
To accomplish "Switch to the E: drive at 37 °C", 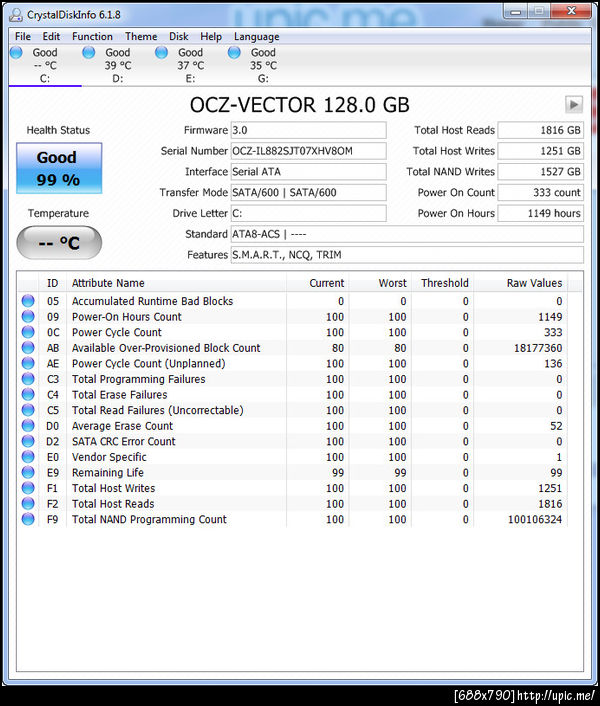I will click(190, 65).
